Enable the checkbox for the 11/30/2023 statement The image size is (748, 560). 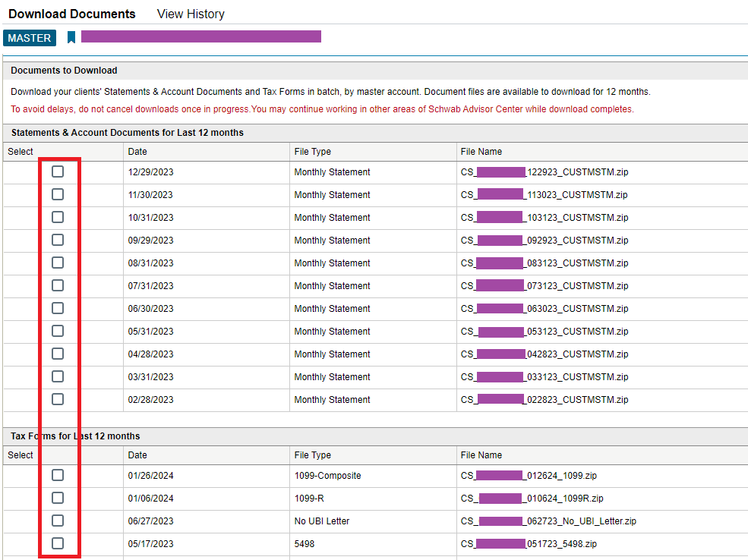tap(57, 194)
